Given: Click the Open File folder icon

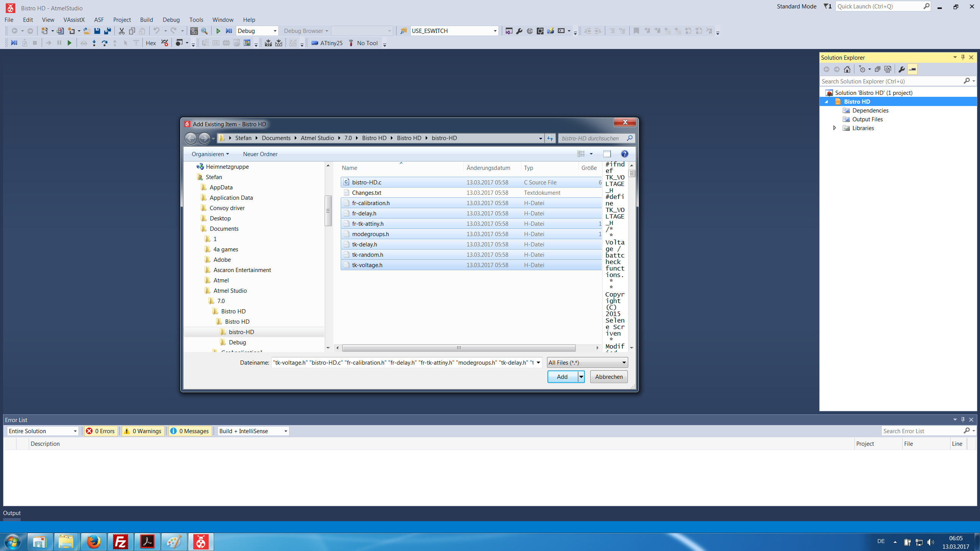Looking at the screenshot, I should (x=87, y=31).
